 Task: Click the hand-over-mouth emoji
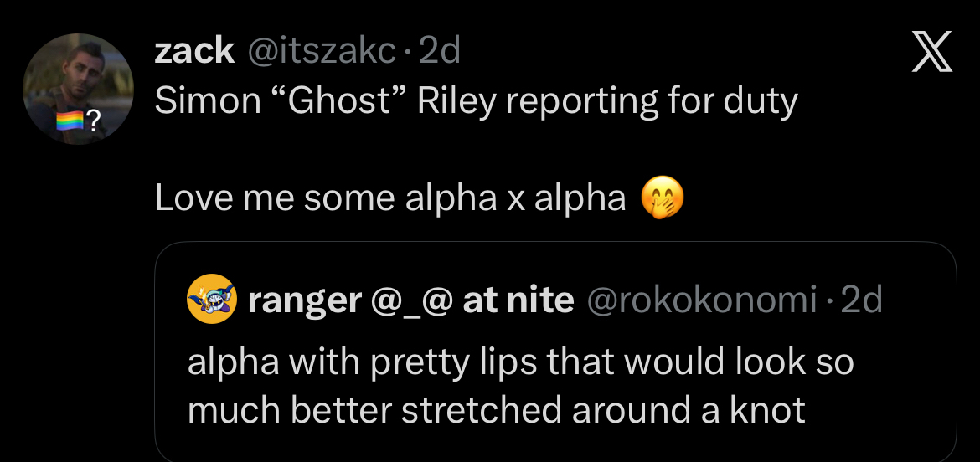coord(662,198)
